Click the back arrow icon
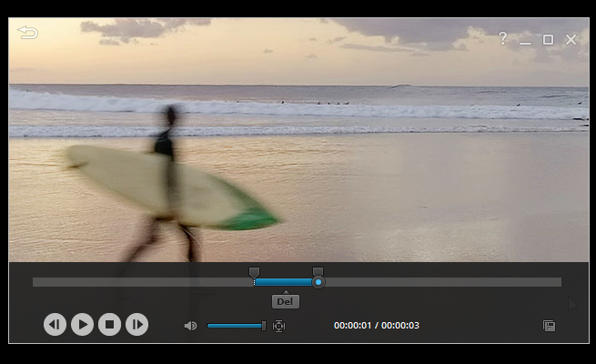The image size is (596, 364). coord(27,33)
